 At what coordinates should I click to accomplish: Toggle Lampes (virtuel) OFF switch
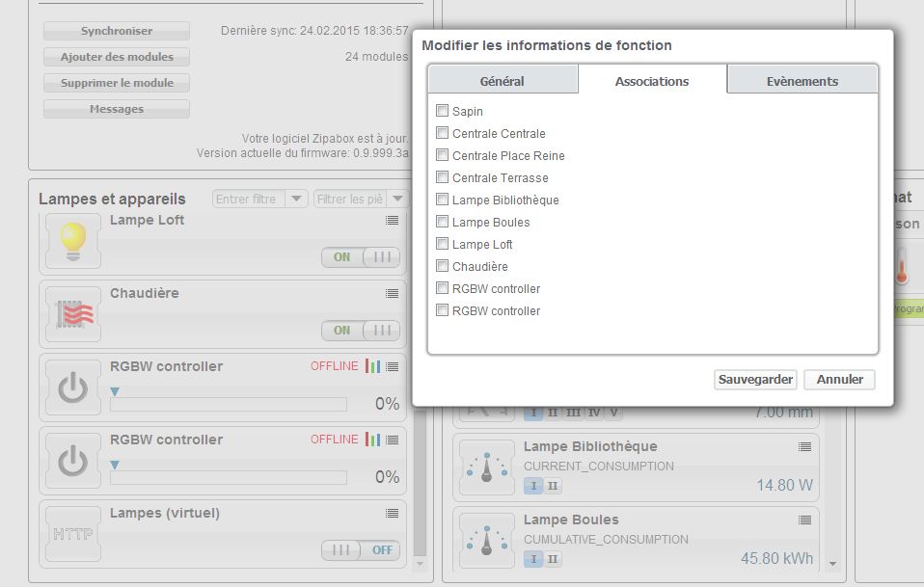361,550
